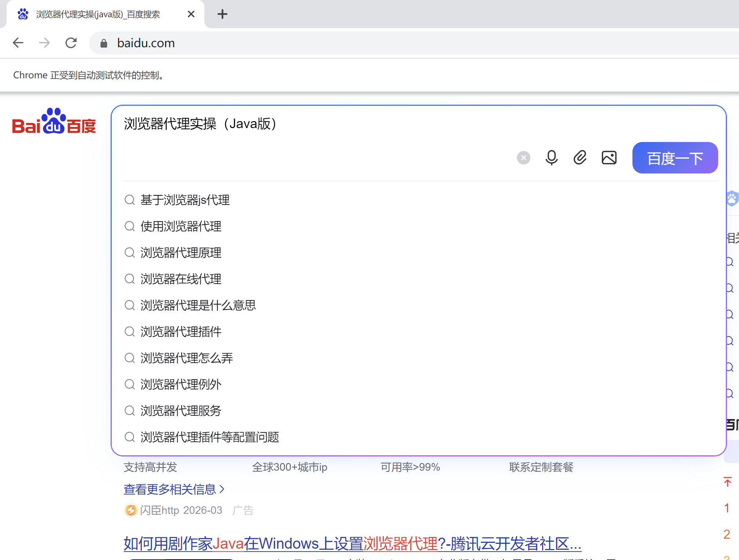The width and height of the screenshot is (739, 560).
Task: Click the back-to-top arrow icon
Action: click(x=727, y=482)
